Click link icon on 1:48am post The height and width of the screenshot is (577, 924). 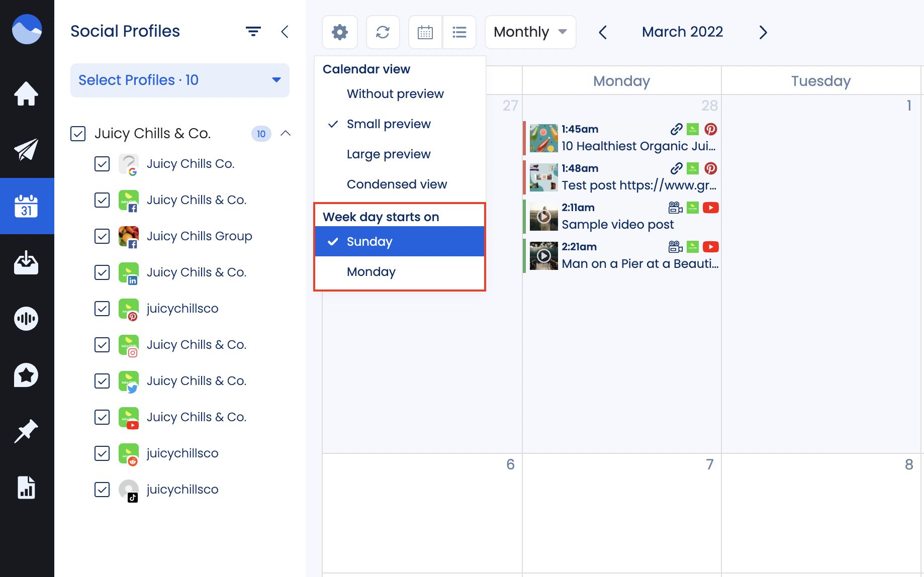(677, 168)
